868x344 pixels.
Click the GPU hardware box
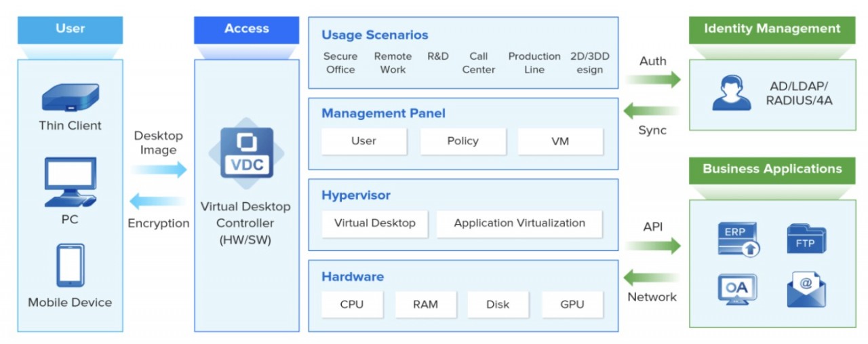click(x=572, y=305)
